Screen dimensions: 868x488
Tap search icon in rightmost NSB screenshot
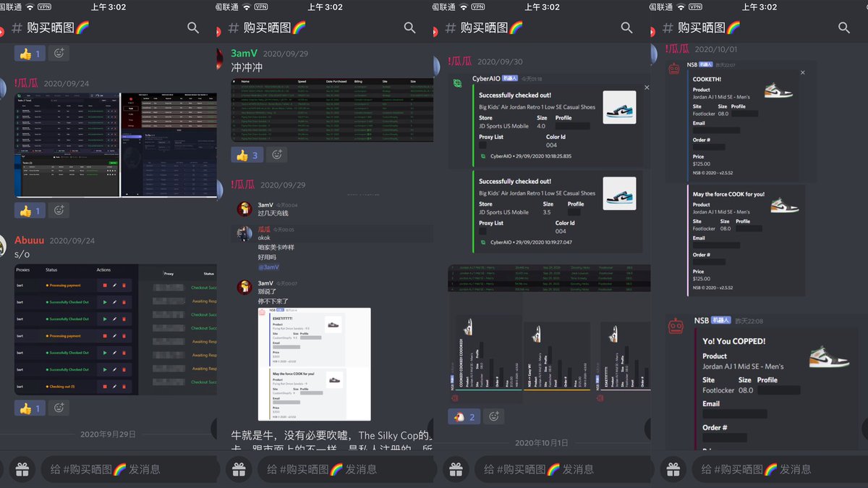(844, 28)
